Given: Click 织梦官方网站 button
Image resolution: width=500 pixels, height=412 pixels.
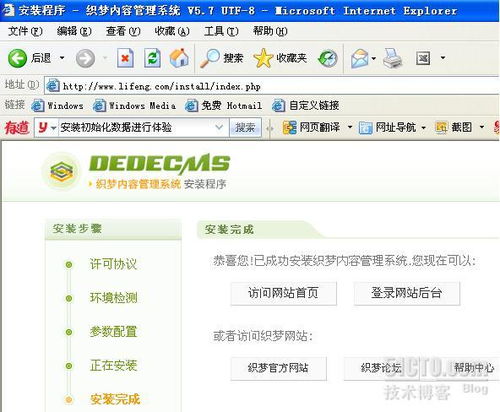Looking at the screenshot, I should click(278, 368).
